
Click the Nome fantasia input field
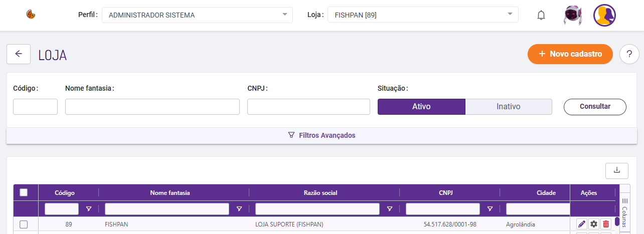click(152, 107)
